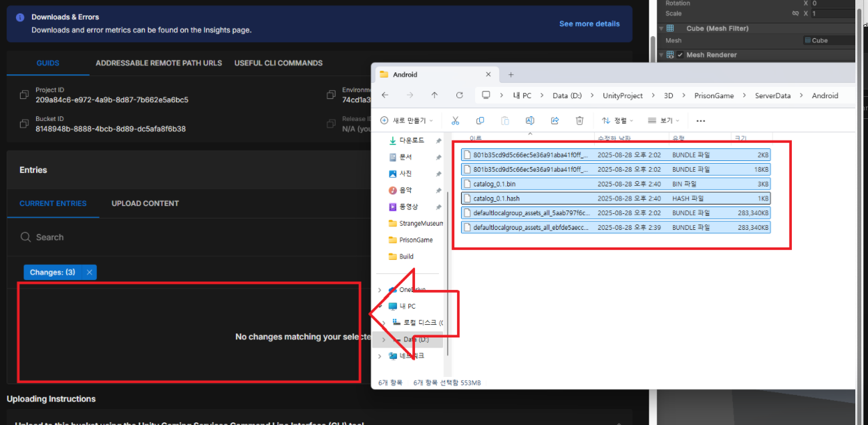
Task: Open 동영상 in the Explorer sidebar
Action: 405,207
